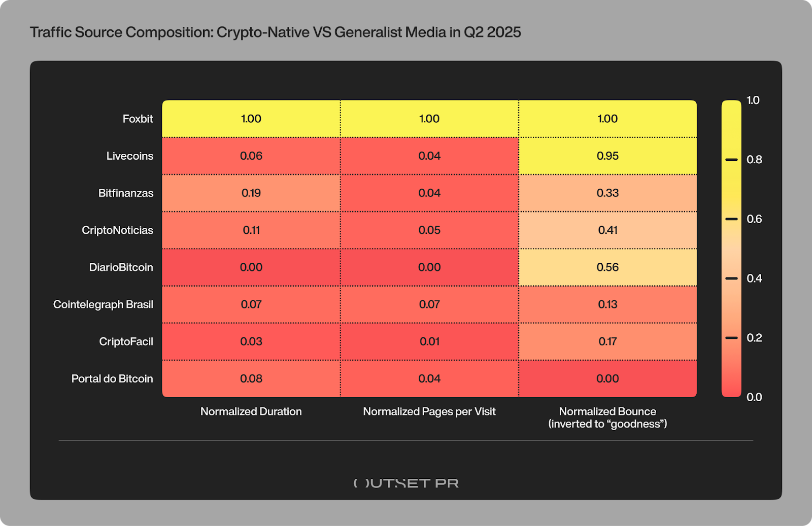
Task: Select the CriptoNoticias 0.11 duration cell
Action: click(x=251, y=230)
